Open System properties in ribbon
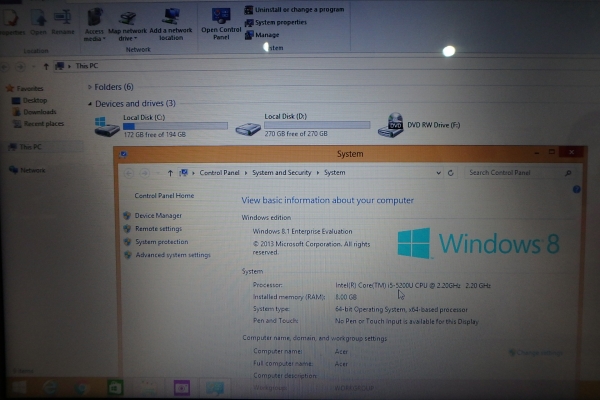 coord(276,22)
